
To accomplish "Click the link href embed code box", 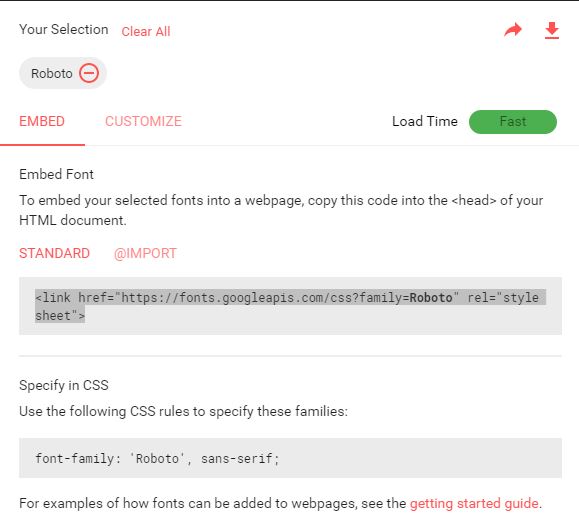I will coord(290,306).
